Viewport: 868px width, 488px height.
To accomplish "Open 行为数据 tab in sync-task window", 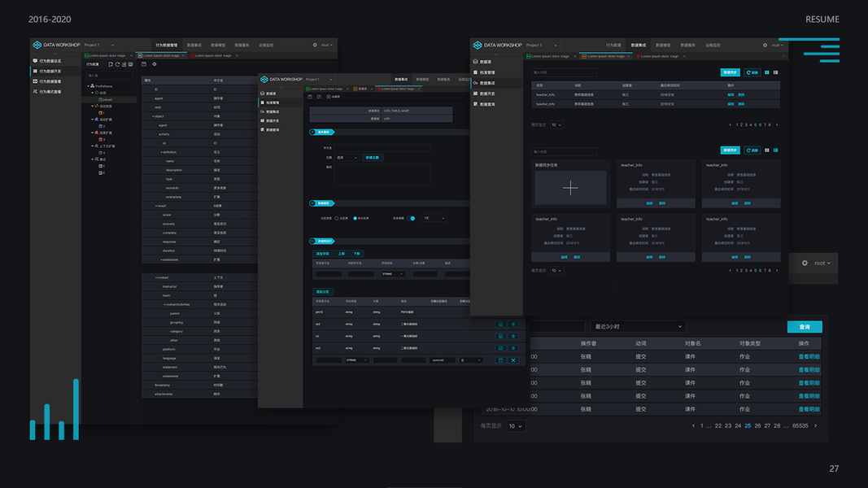I will coord(613,46).
